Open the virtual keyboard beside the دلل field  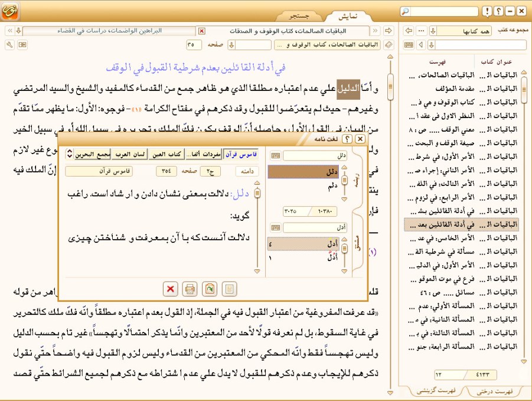[275, 156]
